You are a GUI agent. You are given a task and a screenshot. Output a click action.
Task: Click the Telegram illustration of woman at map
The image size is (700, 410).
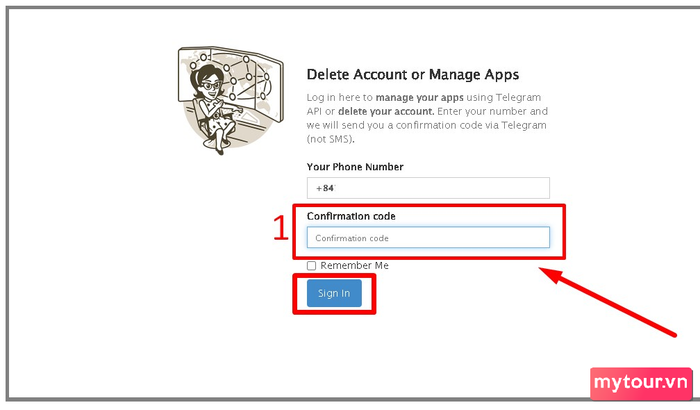(230, 100)
